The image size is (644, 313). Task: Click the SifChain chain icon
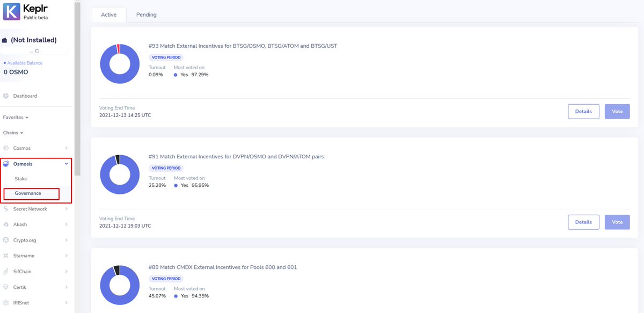(x=6, y=271)
